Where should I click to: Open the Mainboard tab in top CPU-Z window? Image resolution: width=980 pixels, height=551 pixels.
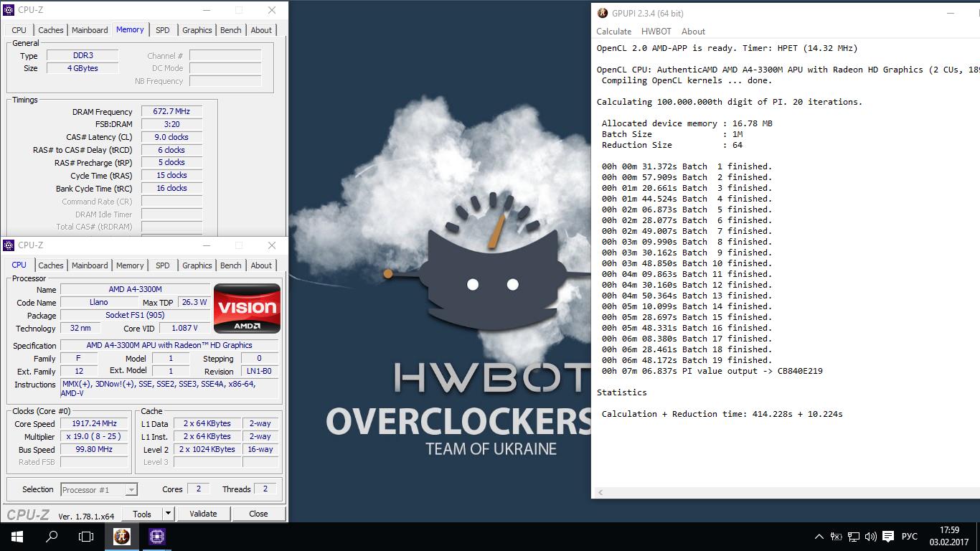(x=90, y=30)
